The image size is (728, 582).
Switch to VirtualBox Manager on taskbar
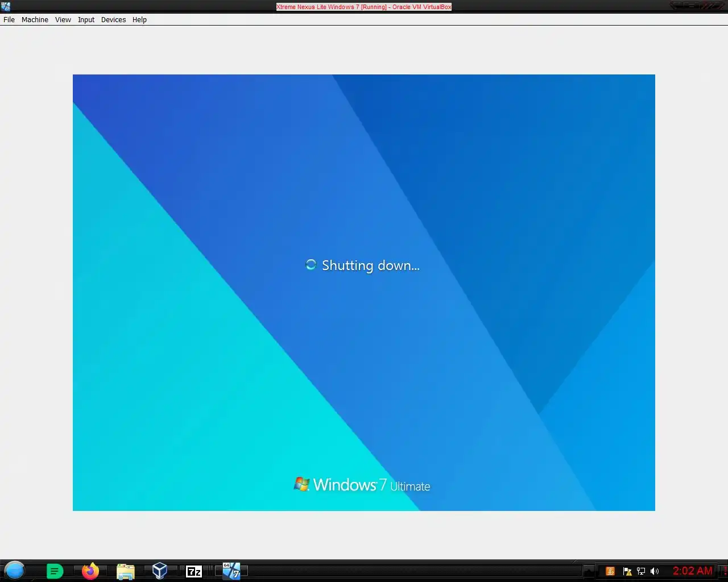160,571
